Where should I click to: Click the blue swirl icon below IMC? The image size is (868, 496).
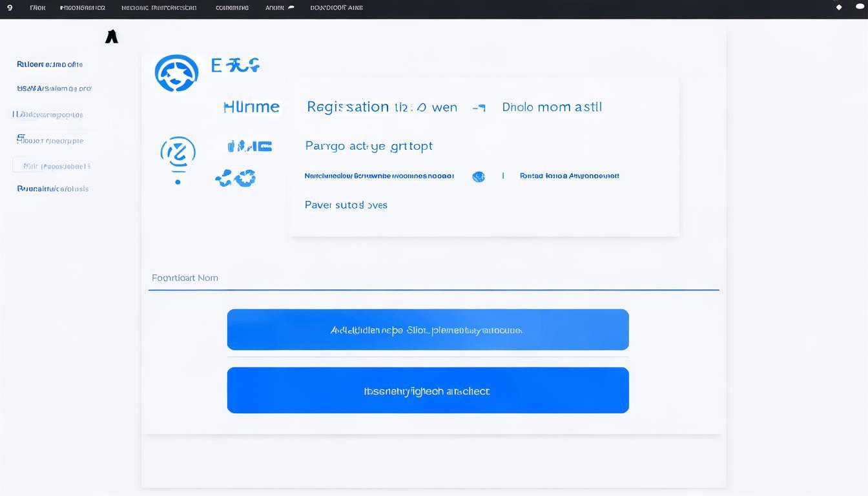click(x=236, y=178)
